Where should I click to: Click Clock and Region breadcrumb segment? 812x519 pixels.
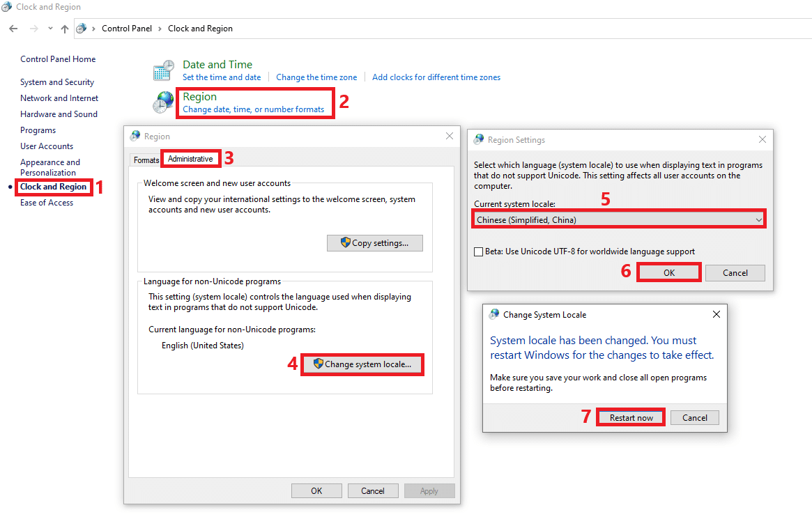[x=201, y=29]
